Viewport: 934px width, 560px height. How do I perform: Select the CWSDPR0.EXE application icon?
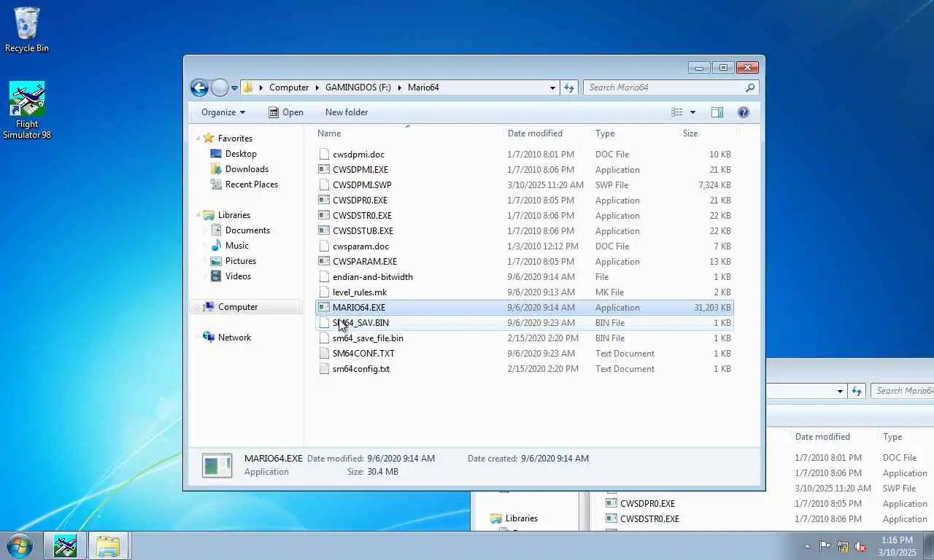[x=325, y=201]
